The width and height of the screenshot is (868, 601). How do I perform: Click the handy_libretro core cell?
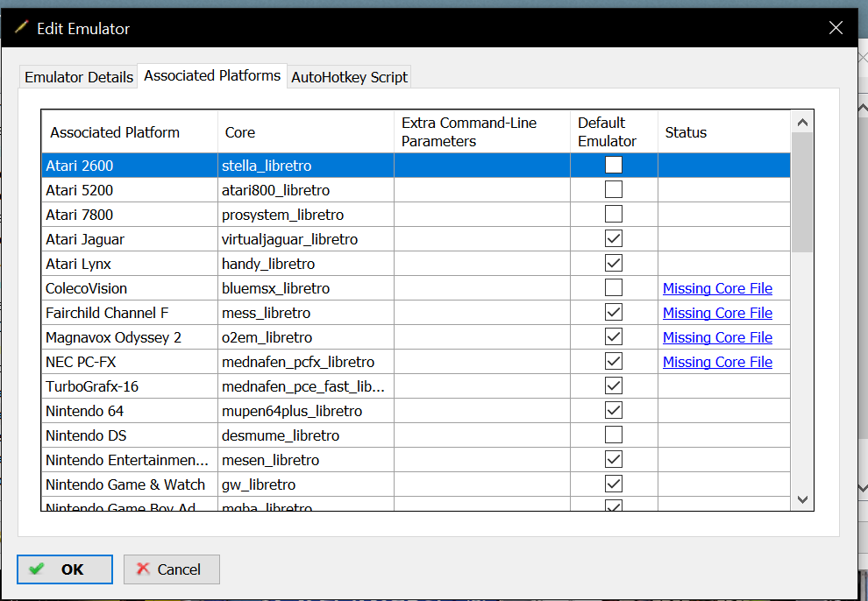tap(306, 264)
